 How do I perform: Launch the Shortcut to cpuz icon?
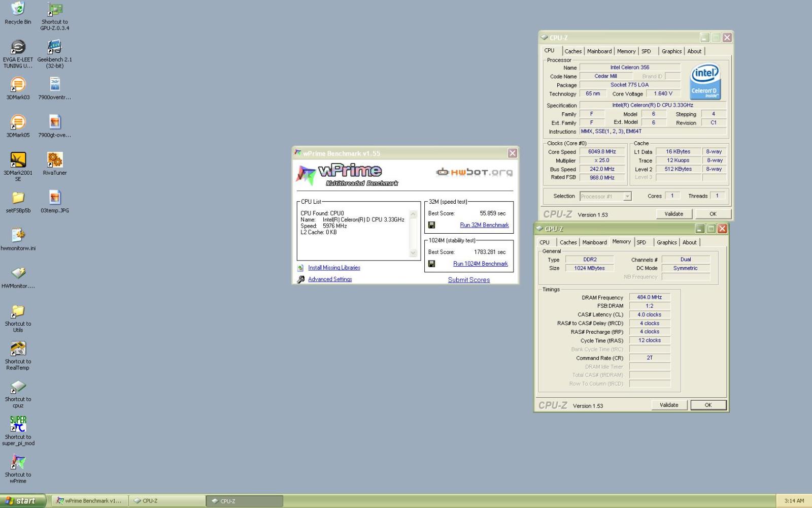click(18, 387)
